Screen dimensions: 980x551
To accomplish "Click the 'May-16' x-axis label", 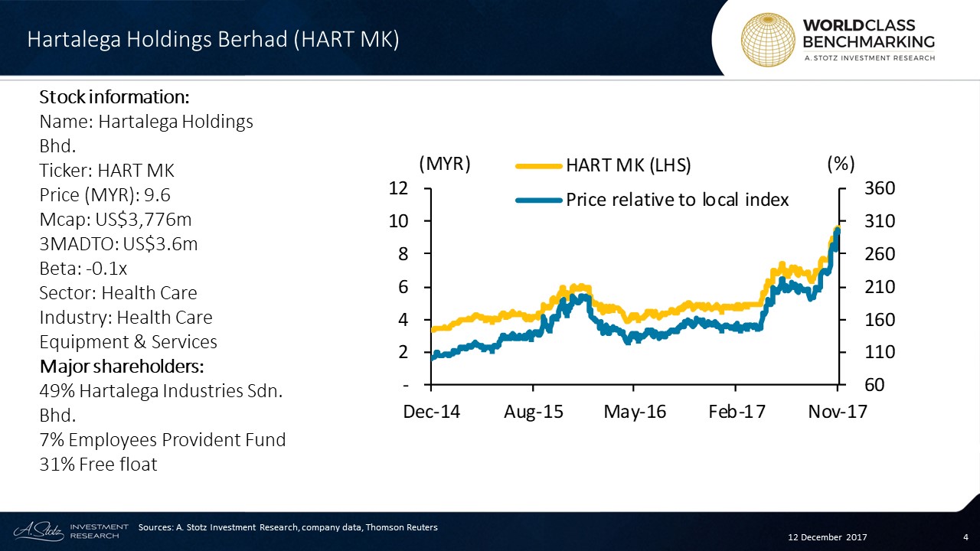I will tap(635, 412).
